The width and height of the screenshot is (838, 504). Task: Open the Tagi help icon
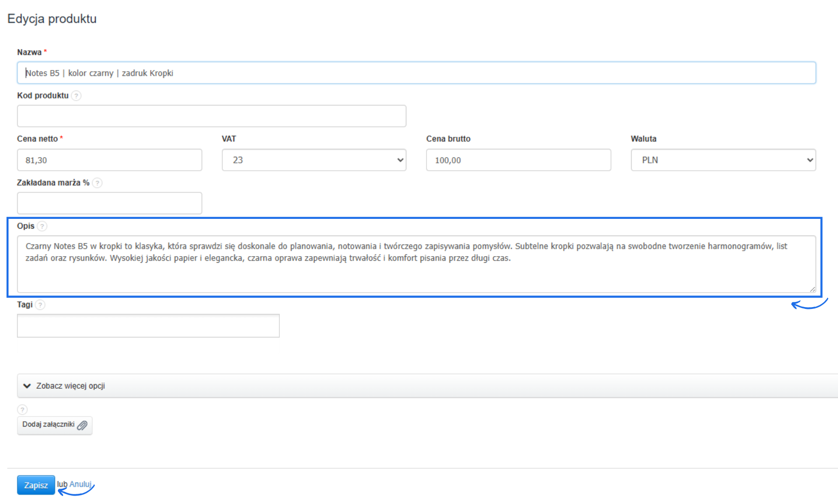click(40, 305)
